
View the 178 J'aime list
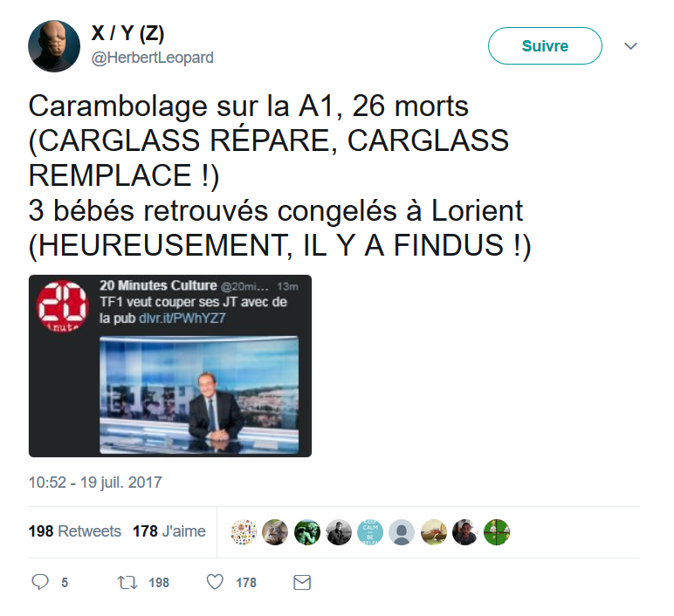click(x=169, y=531)
